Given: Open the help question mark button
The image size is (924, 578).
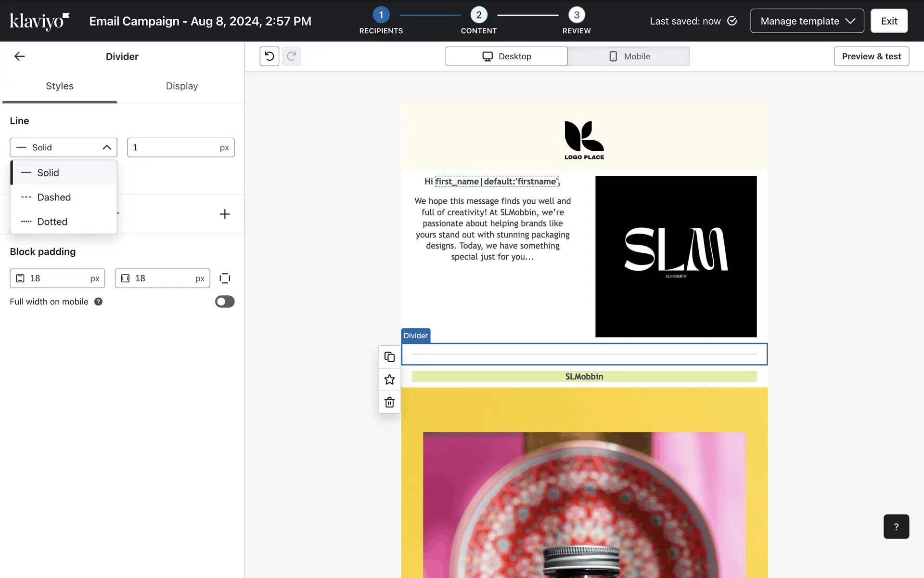Looking at the screenshot, I should (896, 526).
